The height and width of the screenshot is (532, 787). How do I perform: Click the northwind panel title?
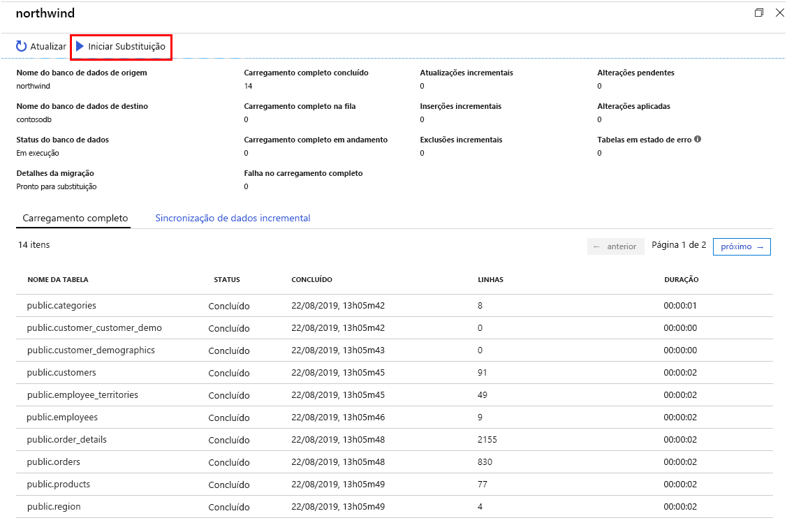(45, 13)
